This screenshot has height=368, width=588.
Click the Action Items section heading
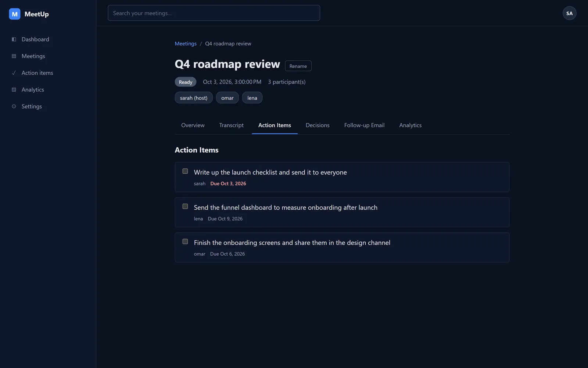[197, 150]
